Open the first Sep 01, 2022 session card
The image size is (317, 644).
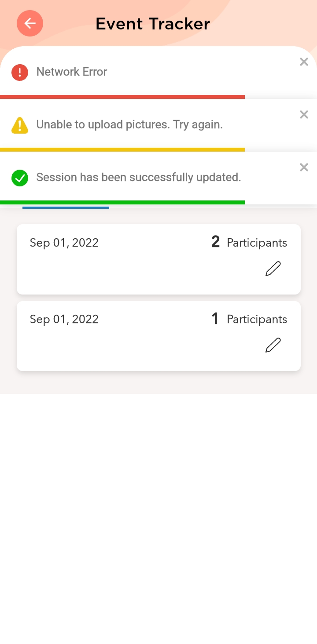tap(132, 259)
